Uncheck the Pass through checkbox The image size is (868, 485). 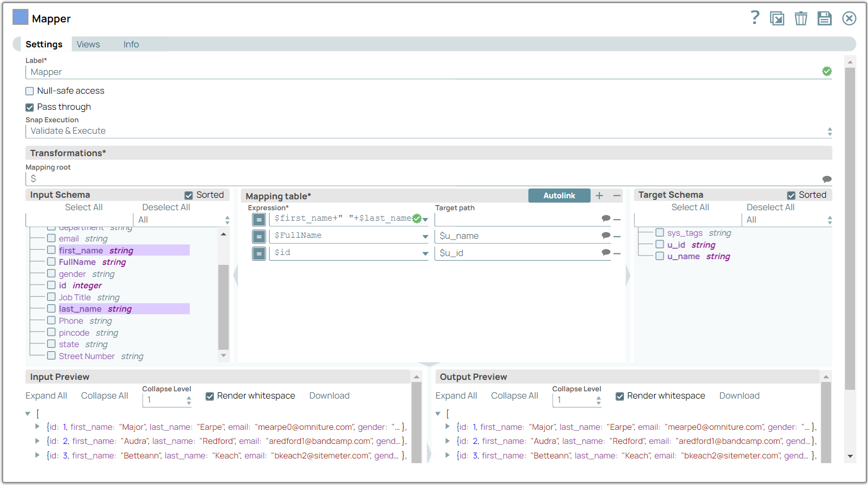click(30, 107)
